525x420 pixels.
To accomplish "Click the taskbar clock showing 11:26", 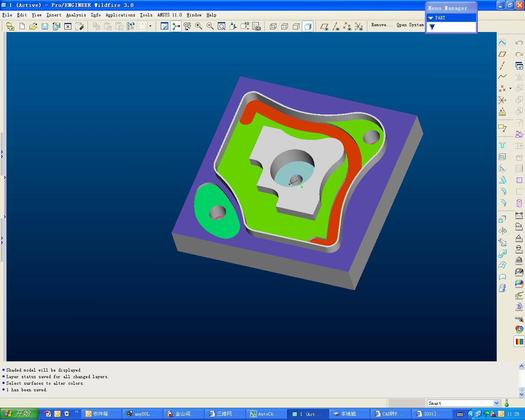I will (513, 414).
